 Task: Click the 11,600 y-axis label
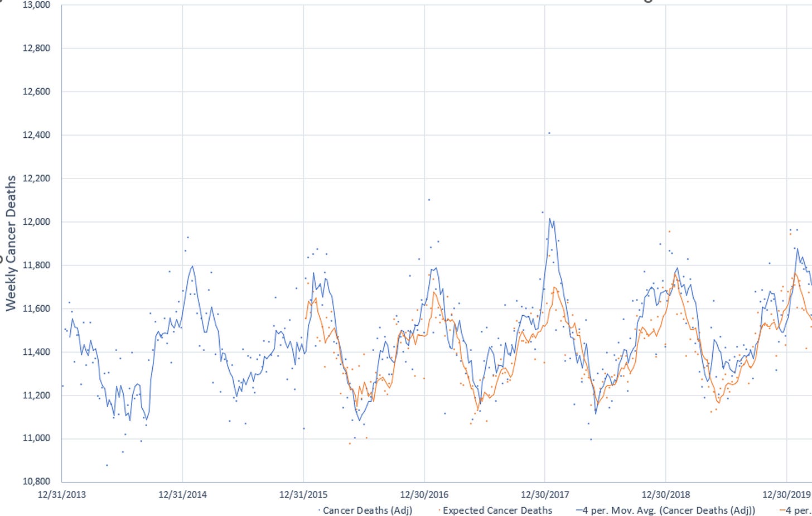36,308
